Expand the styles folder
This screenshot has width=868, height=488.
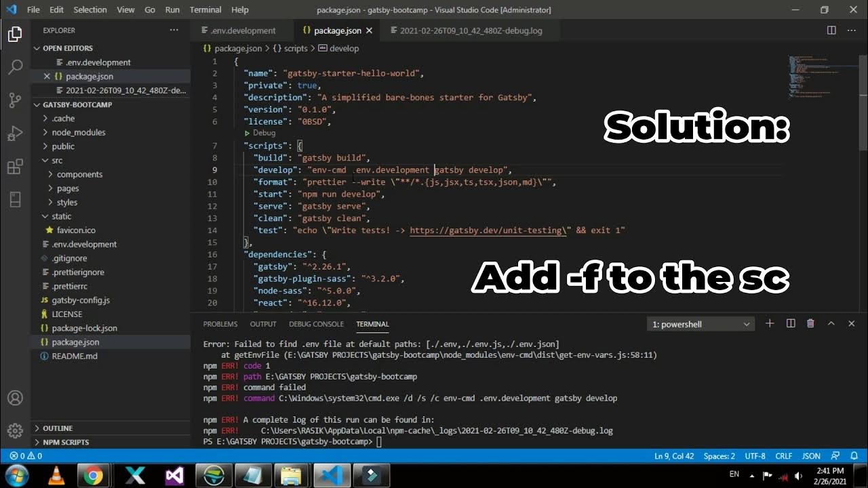[x=111, y=202]
